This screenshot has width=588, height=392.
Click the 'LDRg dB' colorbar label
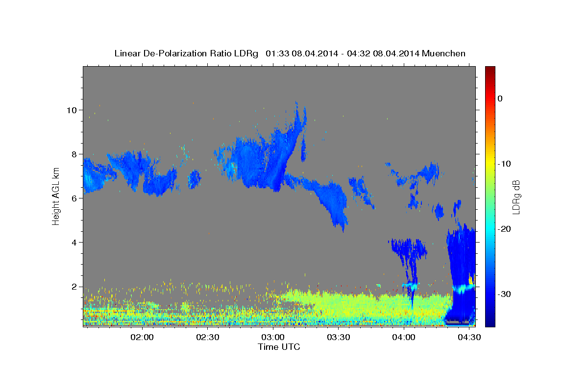516,196
